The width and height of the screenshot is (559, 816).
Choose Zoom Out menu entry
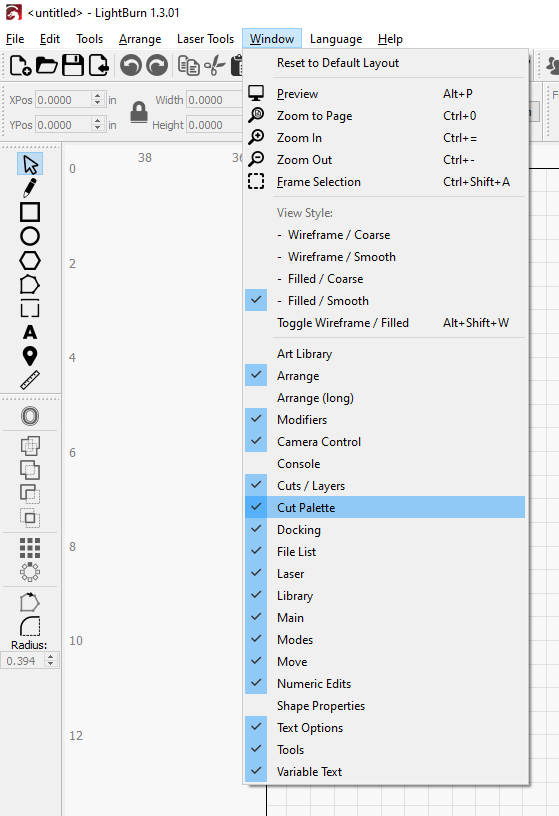point(385,160)
